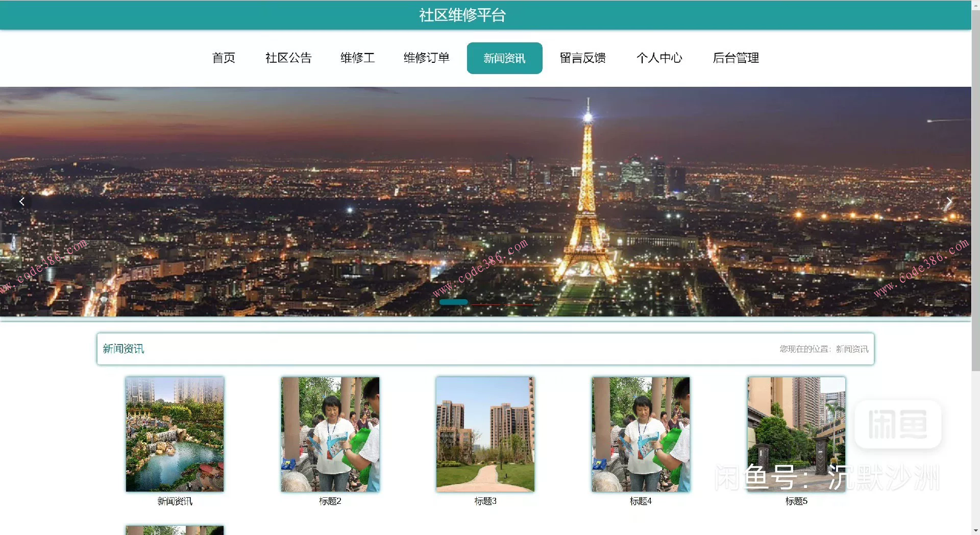Open the 标题3 apartment buildings image
This screenshot has width=980, height=535.
[x=485, y=434]
